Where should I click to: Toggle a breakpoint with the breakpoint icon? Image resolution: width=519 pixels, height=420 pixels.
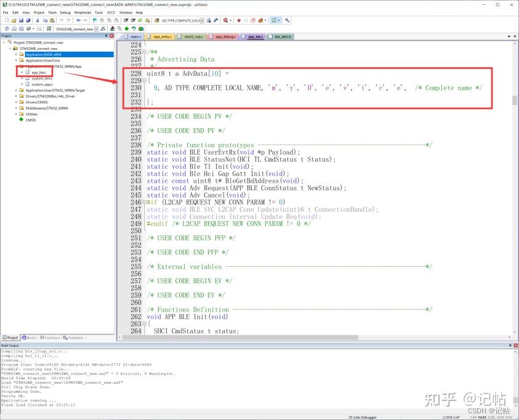click(237, 20)
